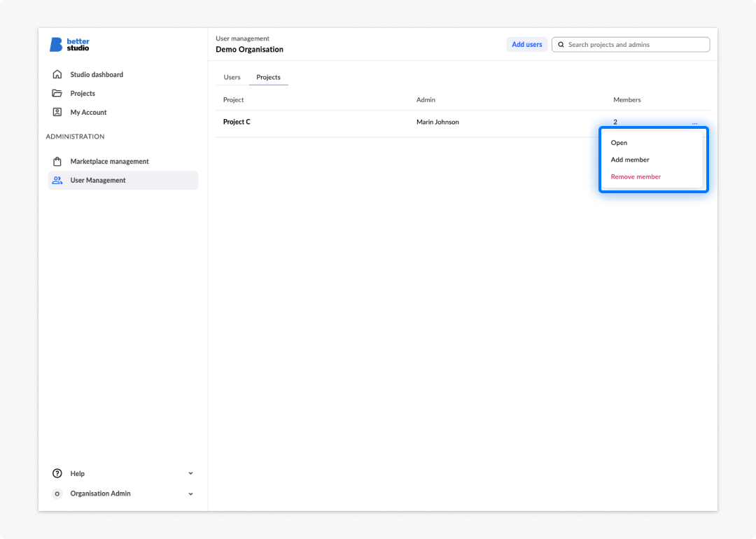Image resolution: width=756 pixels, height=539 pixels.
Task: Click the Projects folder icon in sidebar
Action: [x=57, y=93]
